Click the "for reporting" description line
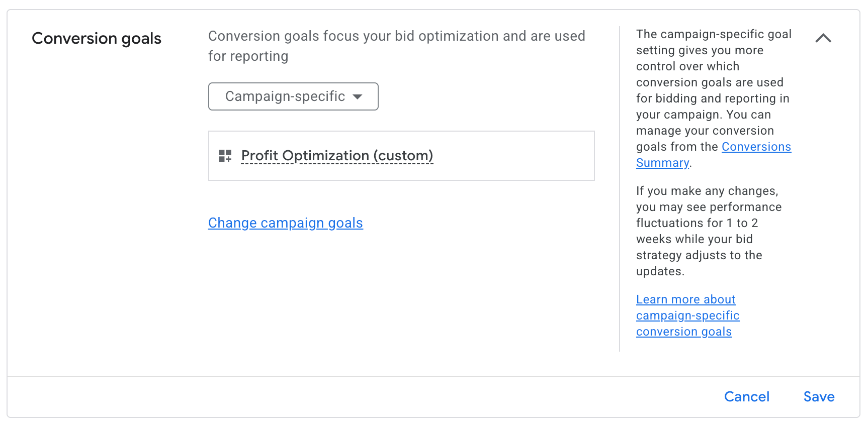The height and width of the screenshot is (426, 868). 248,56
